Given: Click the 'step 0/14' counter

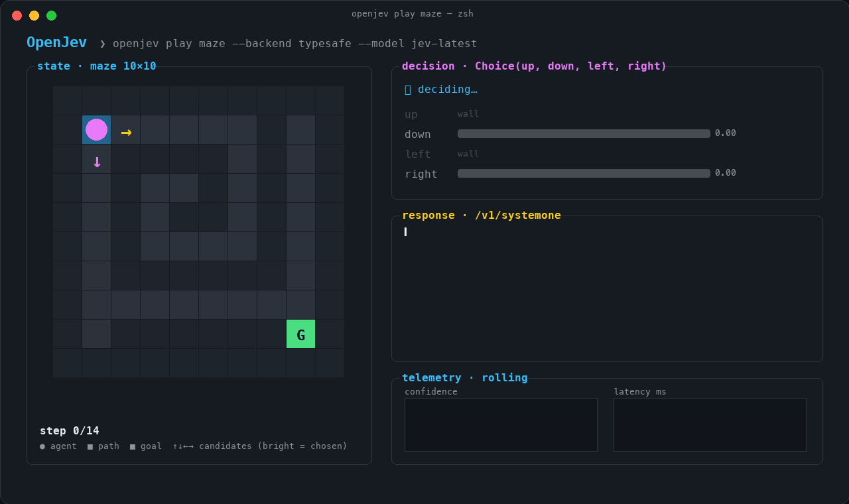Looking at the screenshot, I should 70,431.
